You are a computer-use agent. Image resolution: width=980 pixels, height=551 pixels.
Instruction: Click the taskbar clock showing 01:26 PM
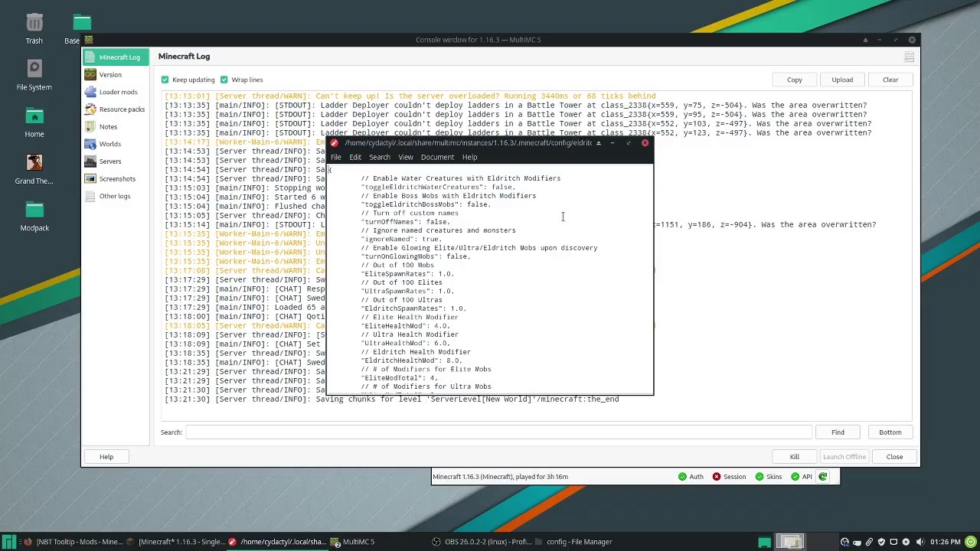[x=945, y=542]
